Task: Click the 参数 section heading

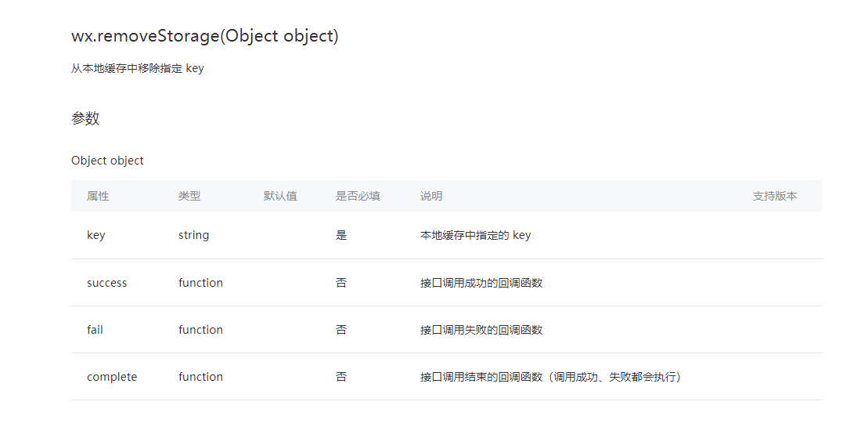Action: (x=85, y=118)
